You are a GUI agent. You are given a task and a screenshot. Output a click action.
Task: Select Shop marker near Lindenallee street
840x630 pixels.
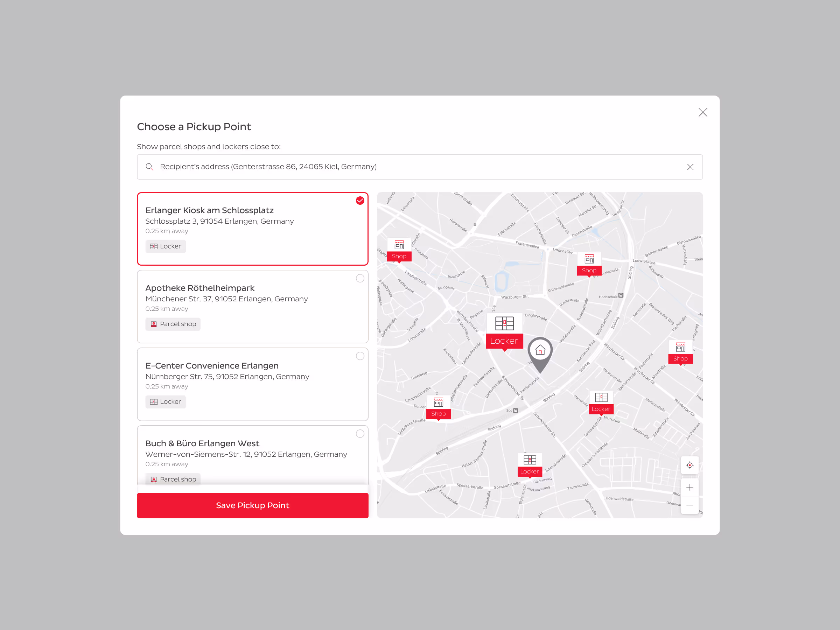(x=589, y=264)
